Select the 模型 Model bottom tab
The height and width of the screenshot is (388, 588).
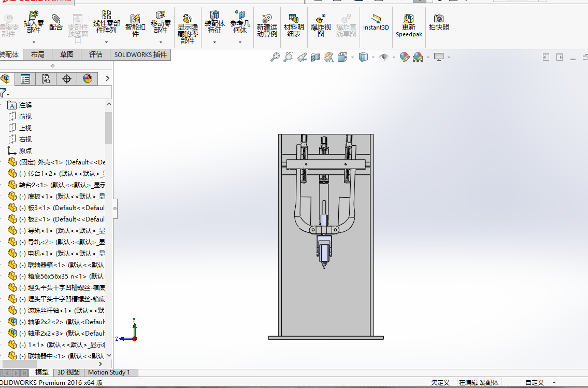point(41,372)
